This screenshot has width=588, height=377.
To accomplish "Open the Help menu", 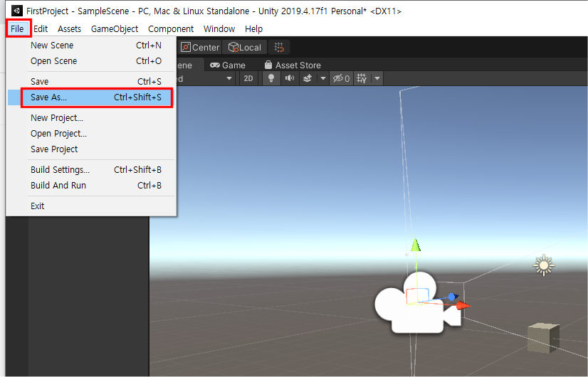I will click(x=253, y=29).
